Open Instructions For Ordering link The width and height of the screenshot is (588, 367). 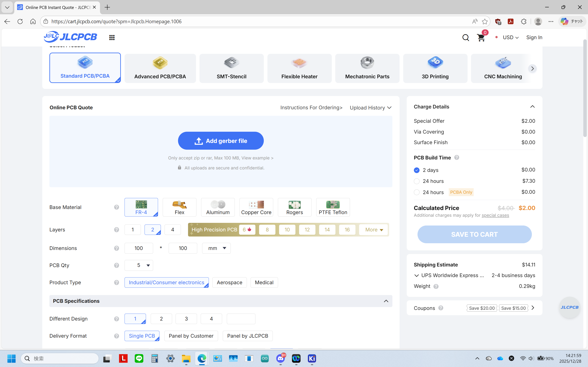[x=311, y=107]
